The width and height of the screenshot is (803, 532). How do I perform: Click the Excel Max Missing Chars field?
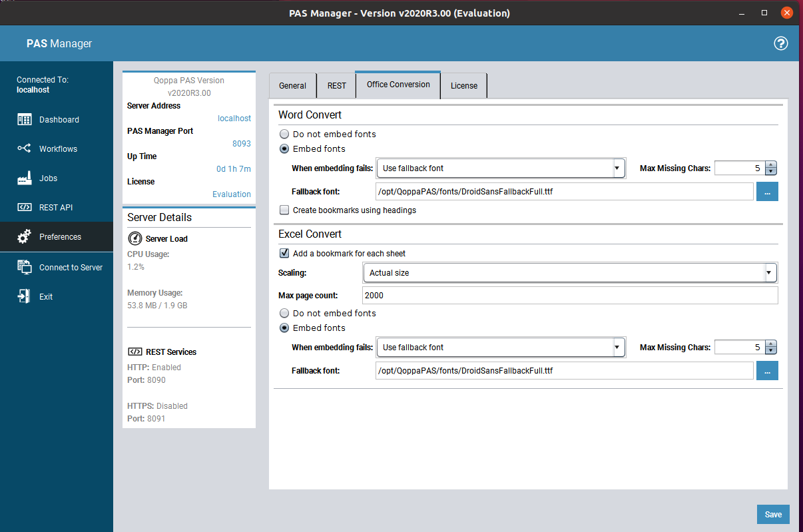740,347
